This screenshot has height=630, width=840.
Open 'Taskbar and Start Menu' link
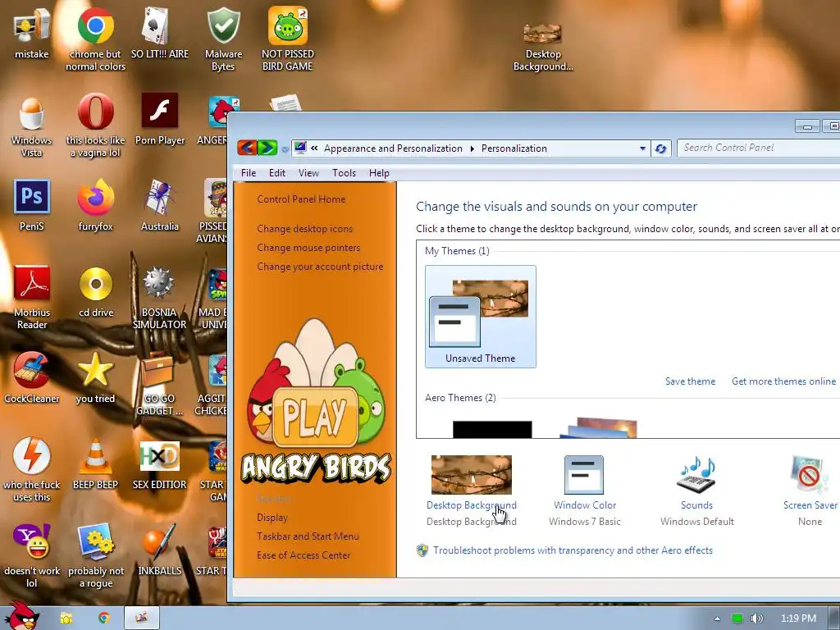click(308, 536)
